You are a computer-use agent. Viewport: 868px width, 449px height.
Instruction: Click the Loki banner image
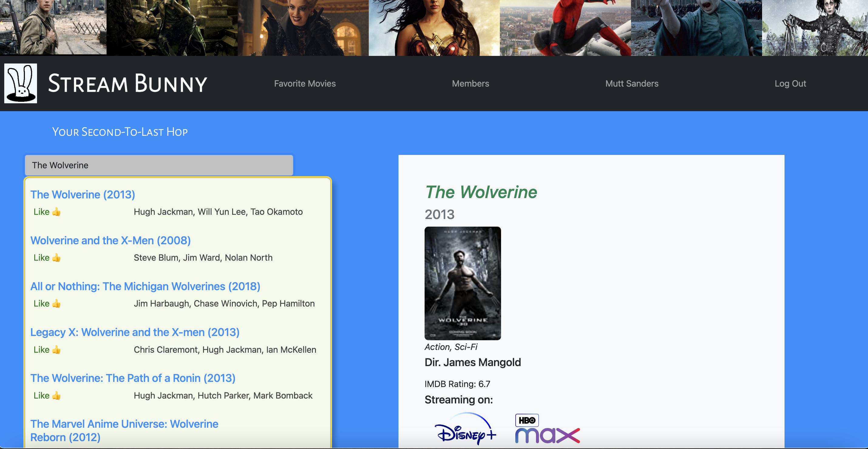click(x=172, y=28)
